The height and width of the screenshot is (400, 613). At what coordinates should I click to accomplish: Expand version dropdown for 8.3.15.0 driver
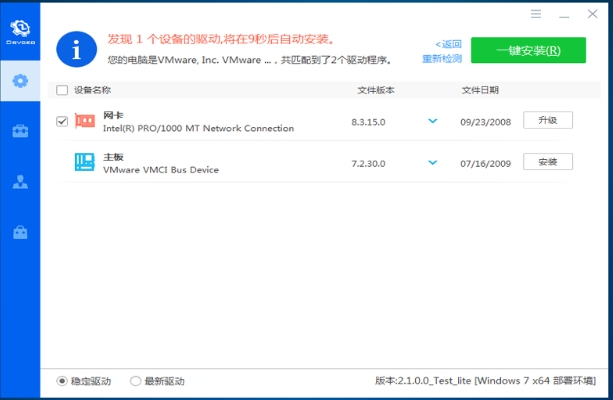tap(433, 121)
